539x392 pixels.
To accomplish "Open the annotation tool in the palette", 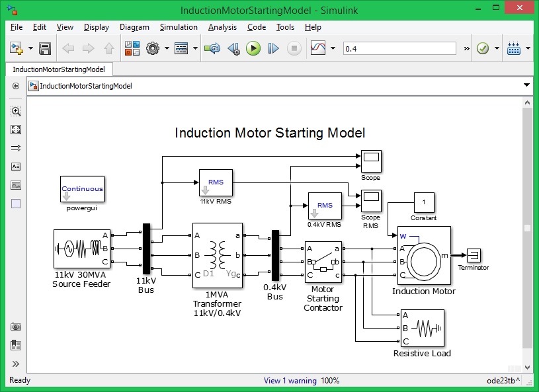I will click(x=15, y=166).
